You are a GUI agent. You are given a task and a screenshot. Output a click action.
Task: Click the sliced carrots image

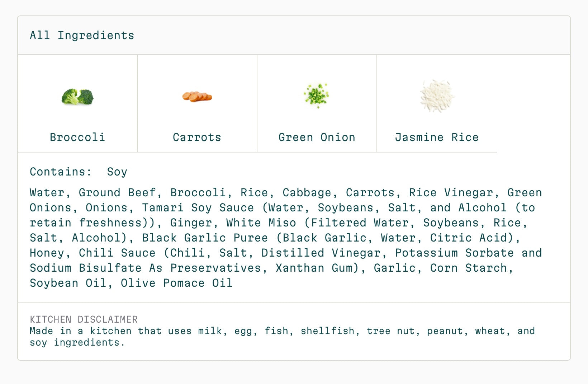point(197,97)
